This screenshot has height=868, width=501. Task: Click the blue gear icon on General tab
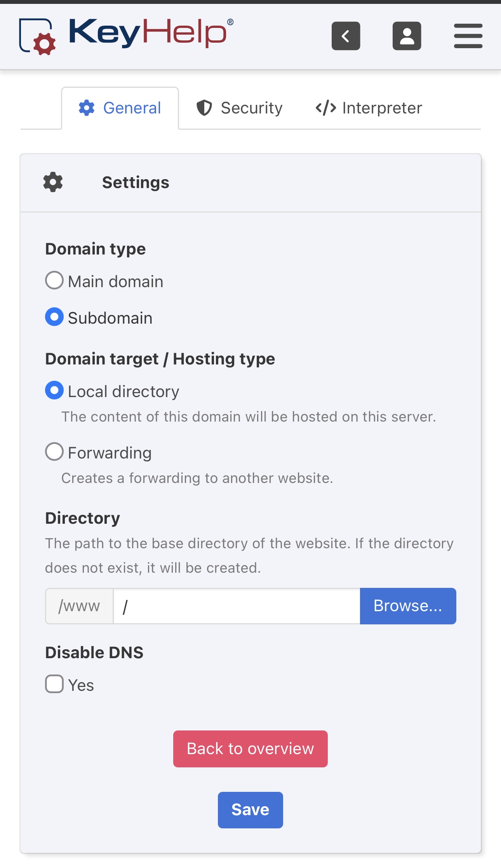(x=87, y=108)
